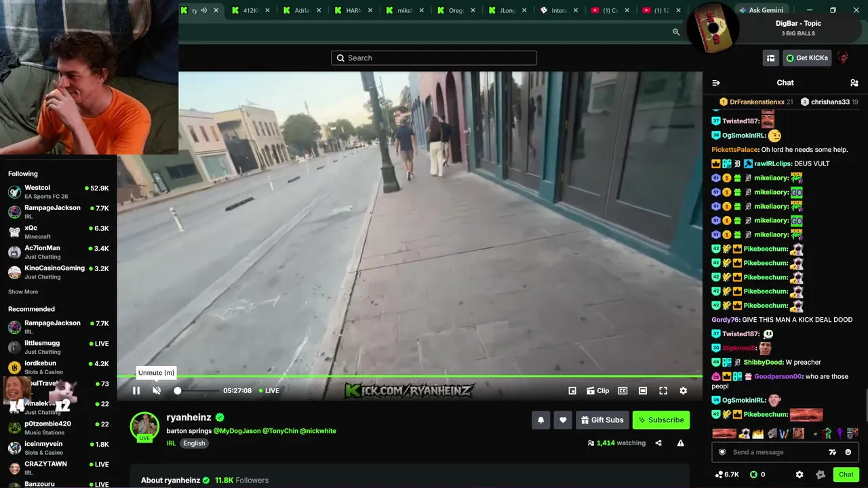The image size is (868, 488).
Task: Open @MyDogJason mention link
Action: tap(237, 431)
